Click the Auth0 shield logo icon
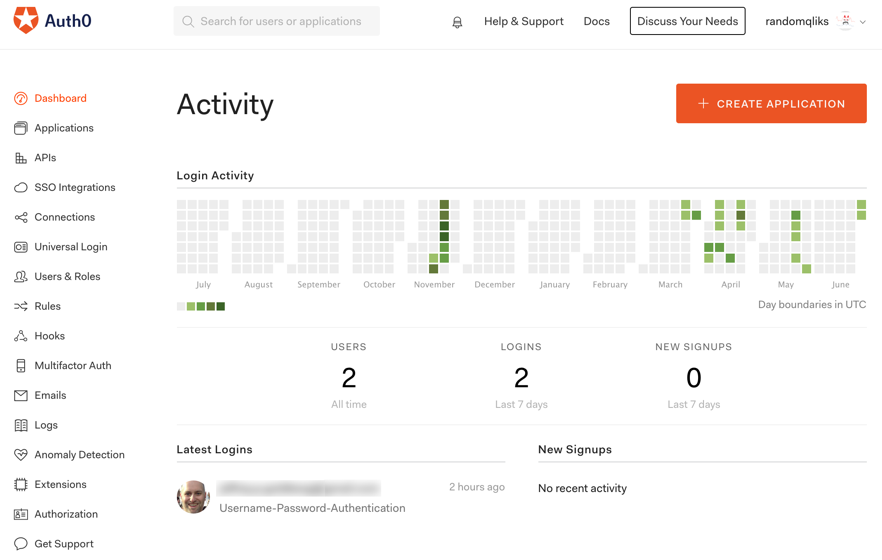Image resolution: width=882 pixels, height=560 pixels. coord(26,20)
